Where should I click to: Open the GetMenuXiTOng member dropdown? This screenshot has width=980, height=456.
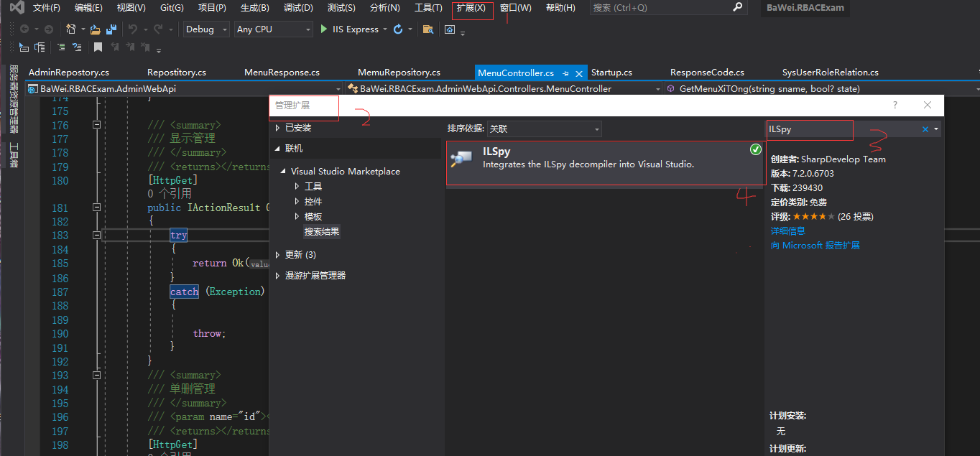[822, 89]
